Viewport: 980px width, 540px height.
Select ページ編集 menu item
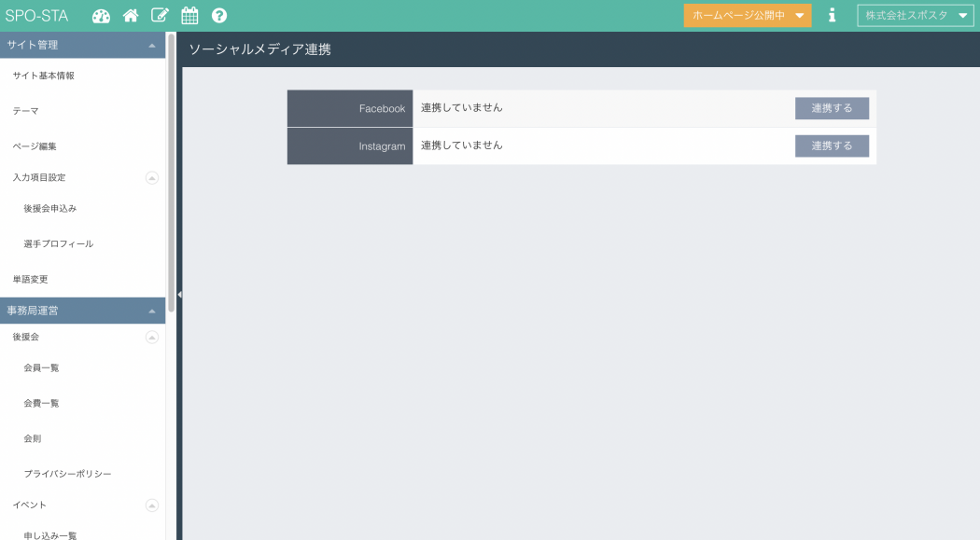click(x=35, y=146)
